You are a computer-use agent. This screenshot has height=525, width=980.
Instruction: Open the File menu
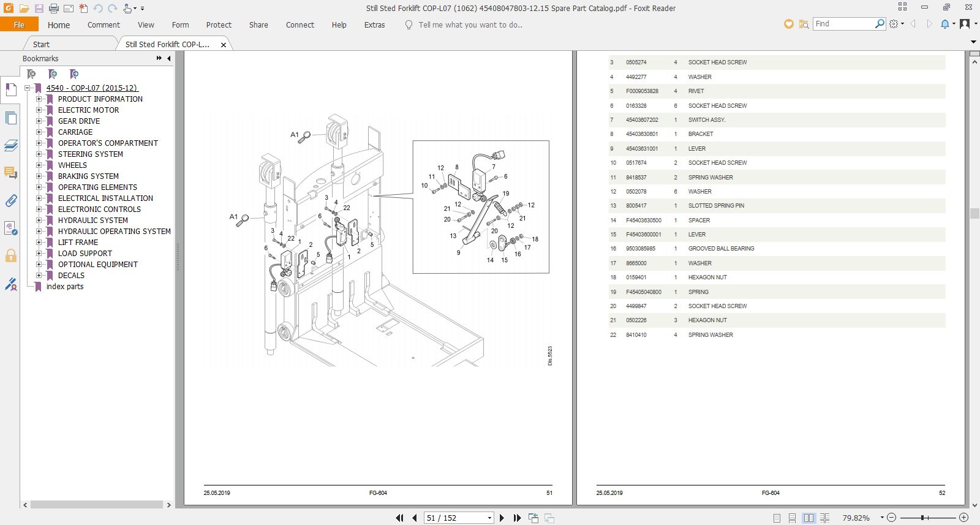(19, 25)
